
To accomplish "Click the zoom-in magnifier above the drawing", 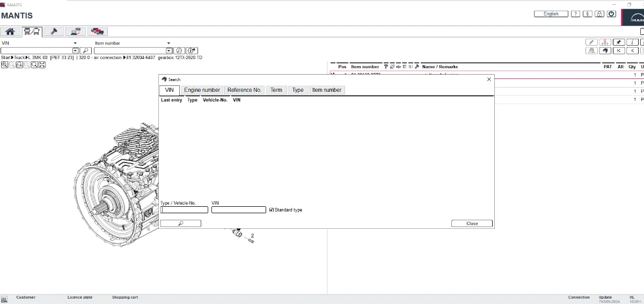I will (4, 65).
